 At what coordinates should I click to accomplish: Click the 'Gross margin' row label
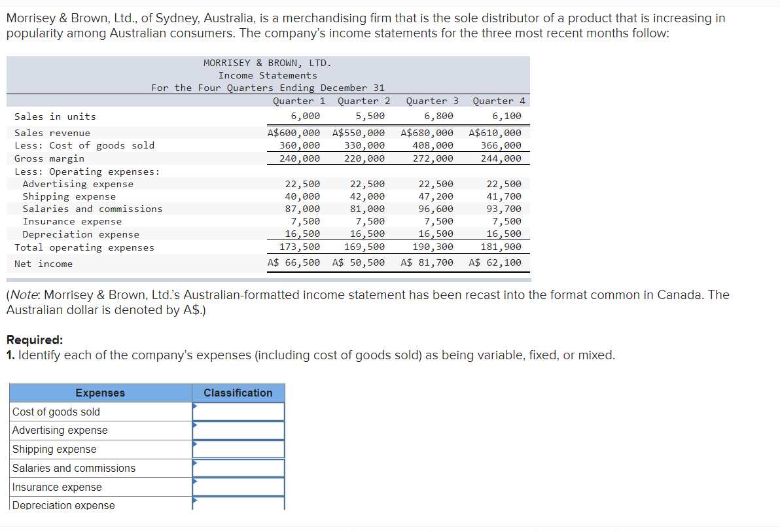tap(49, 158)
